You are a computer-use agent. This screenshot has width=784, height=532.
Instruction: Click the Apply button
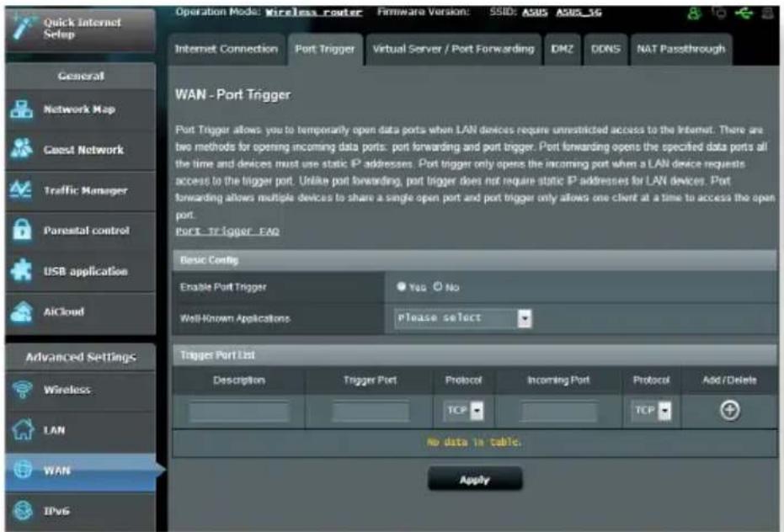pyautogui.click(x=475, y=479)
